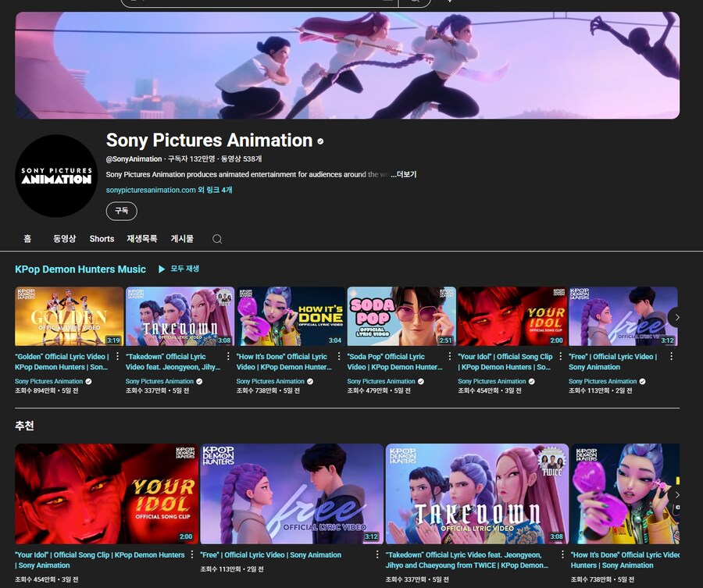Viewport: 703px width, 588px height.
Task: Play small Free thumbnail in playlist
Action: [x=623, y=316]
